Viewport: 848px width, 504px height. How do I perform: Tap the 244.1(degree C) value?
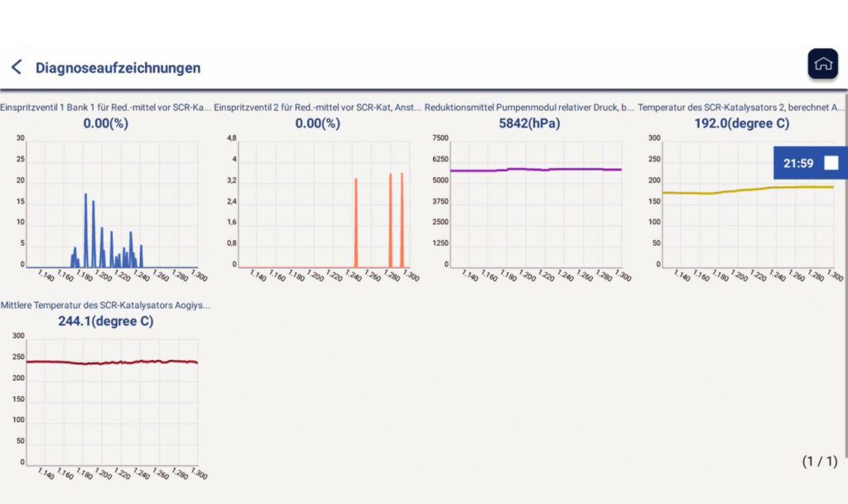(105, 321)
